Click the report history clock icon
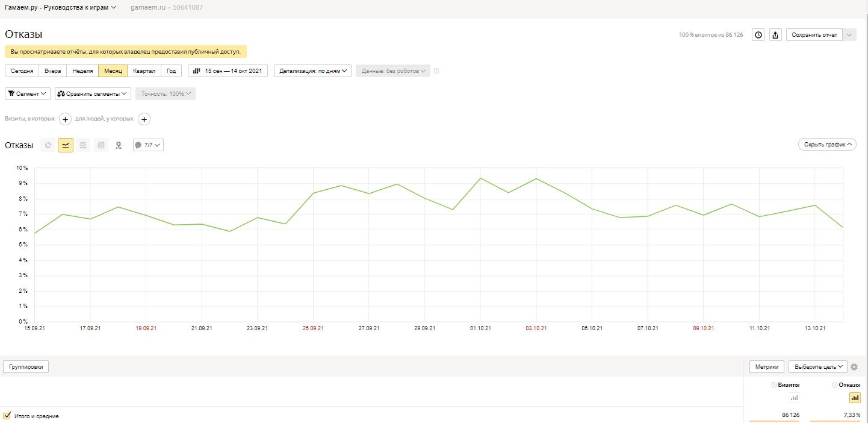The height and width of the screenshot is (423, 868). 758,35
